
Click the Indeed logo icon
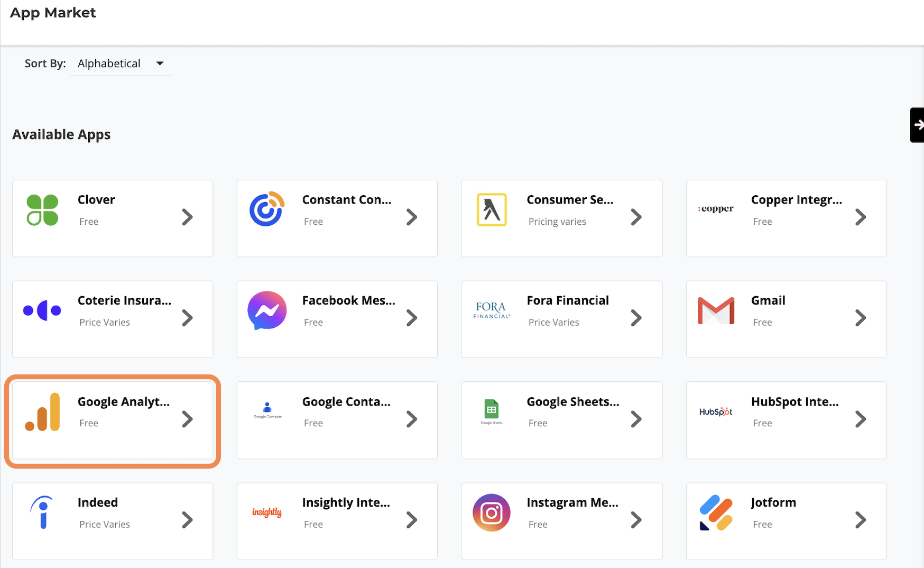point(42,512)
